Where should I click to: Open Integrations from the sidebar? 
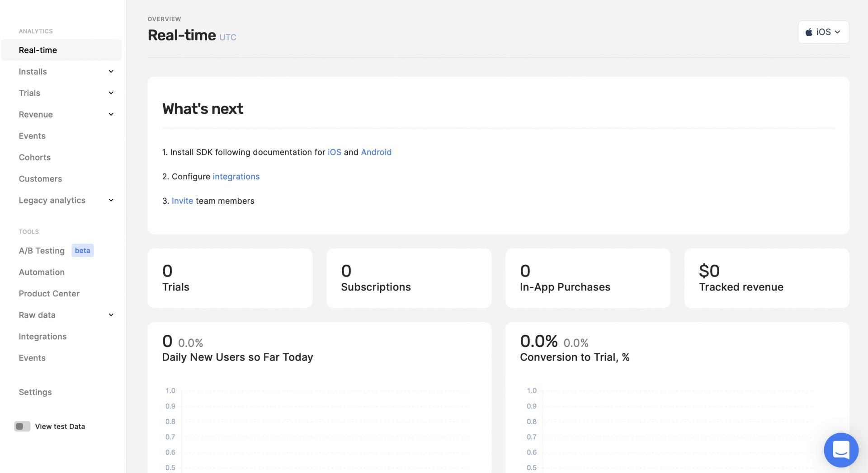pos(42,336)
